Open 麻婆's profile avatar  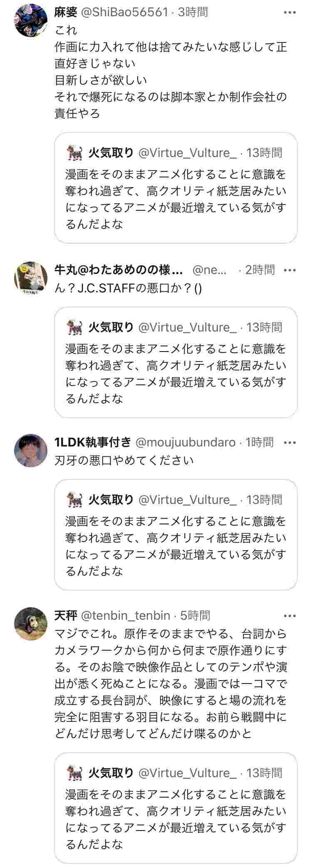[x=30, y=20]
